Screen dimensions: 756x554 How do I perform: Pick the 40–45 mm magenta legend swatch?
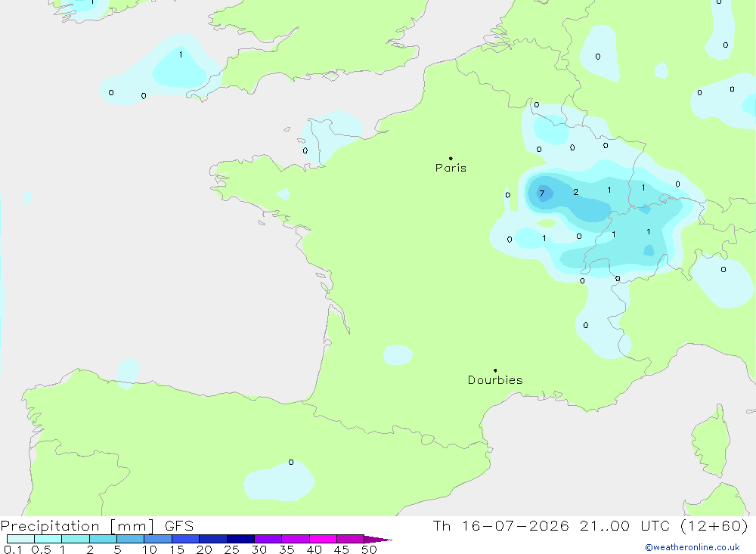point(323,539)
